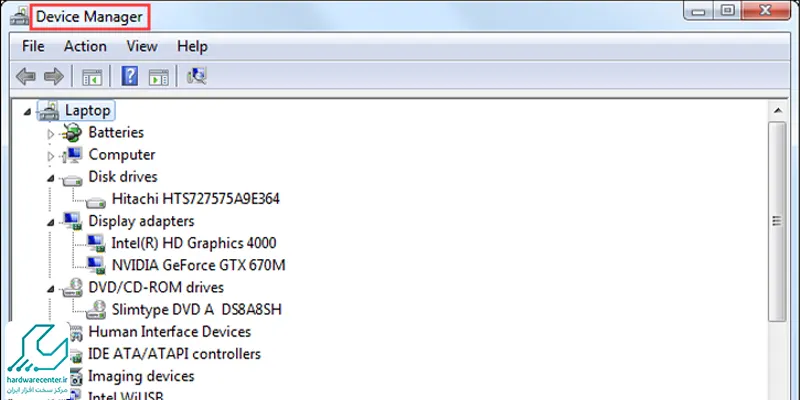Click the Disk drives category icon
Viewport: 800px width, 400px height.
(72, 179)
